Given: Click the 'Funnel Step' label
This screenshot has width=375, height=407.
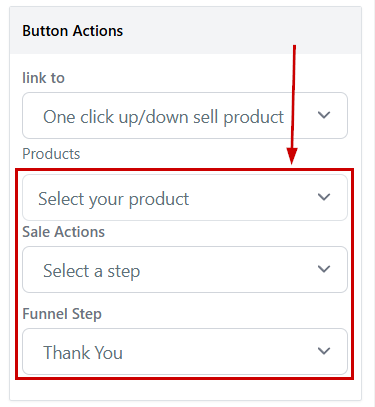Looking at the screenshot, I should pos(62,314).
